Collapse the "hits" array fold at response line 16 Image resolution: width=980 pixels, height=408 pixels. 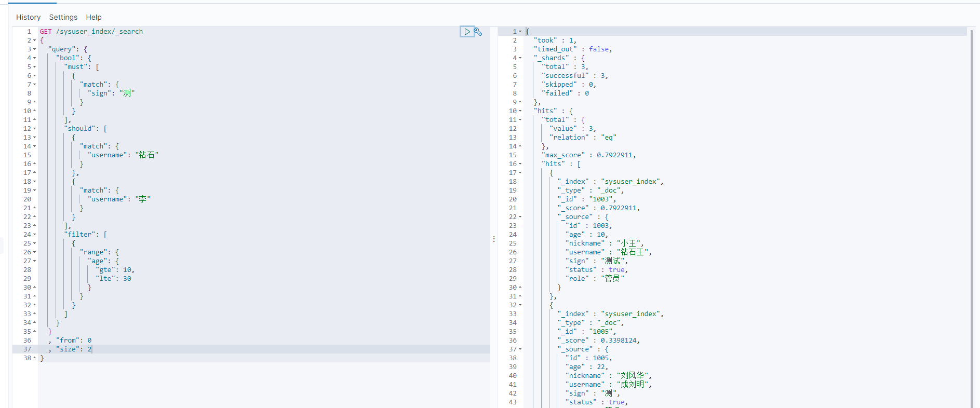point(520,164)
